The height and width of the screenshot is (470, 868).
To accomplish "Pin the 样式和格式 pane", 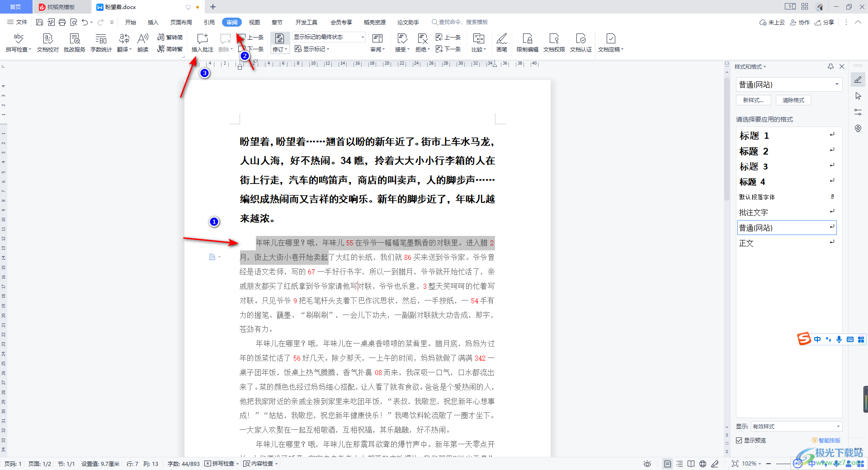I will pyautogui.click(x=830, y=66).
